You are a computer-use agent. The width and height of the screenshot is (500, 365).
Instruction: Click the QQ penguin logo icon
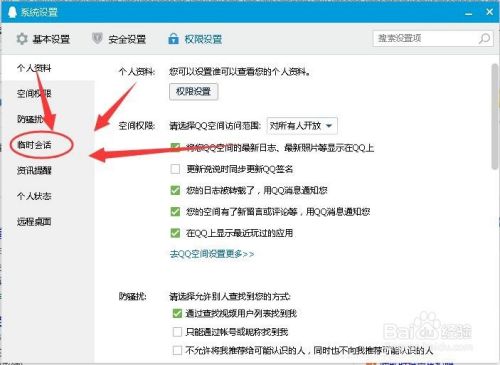click(x=12, y=12)
